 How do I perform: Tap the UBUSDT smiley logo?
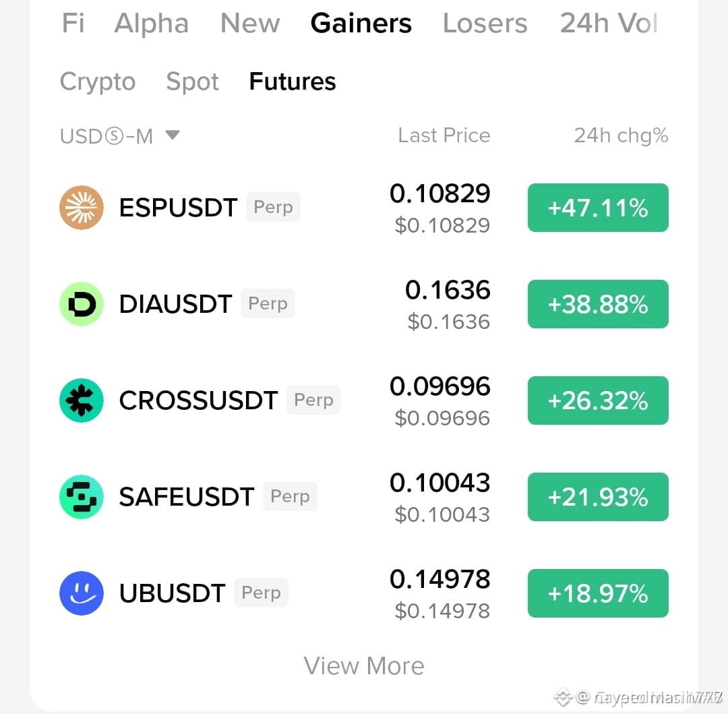(x=82, y=593)
